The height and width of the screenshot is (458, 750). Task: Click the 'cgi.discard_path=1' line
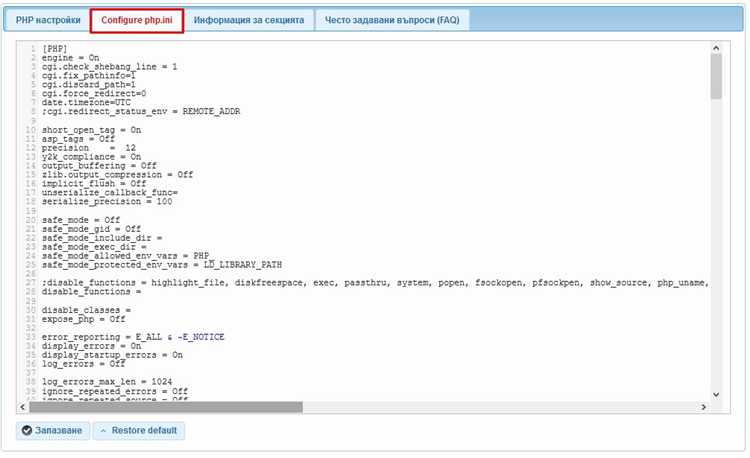[88, 85]
